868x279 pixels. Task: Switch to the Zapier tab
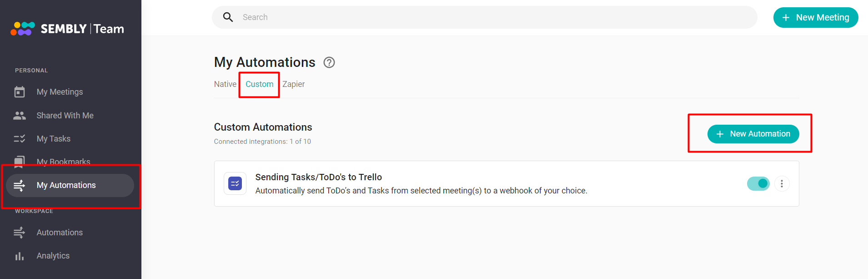(x=293, y=84)
